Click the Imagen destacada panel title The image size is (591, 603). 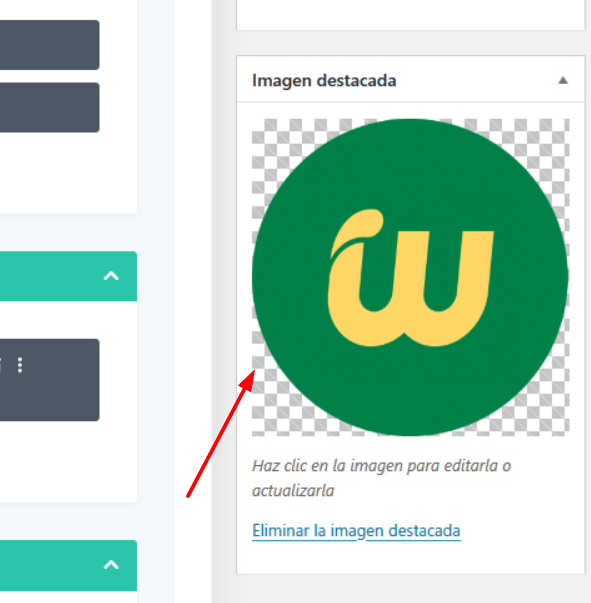[x=324, y=81]
